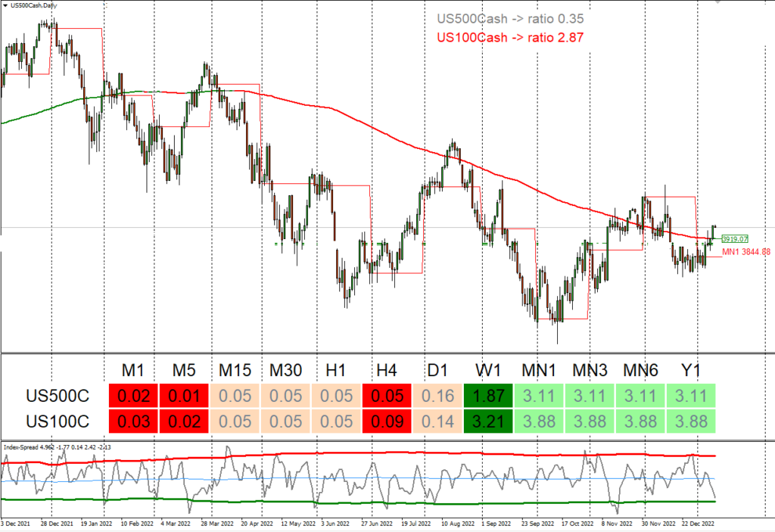Click the 20 Apr 2022 date label

point(257,524)
